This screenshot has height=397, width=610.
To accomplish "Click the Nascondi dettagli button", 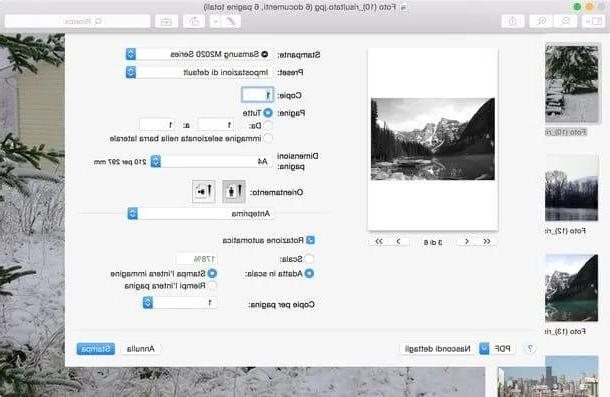I will tap(437, 349).
